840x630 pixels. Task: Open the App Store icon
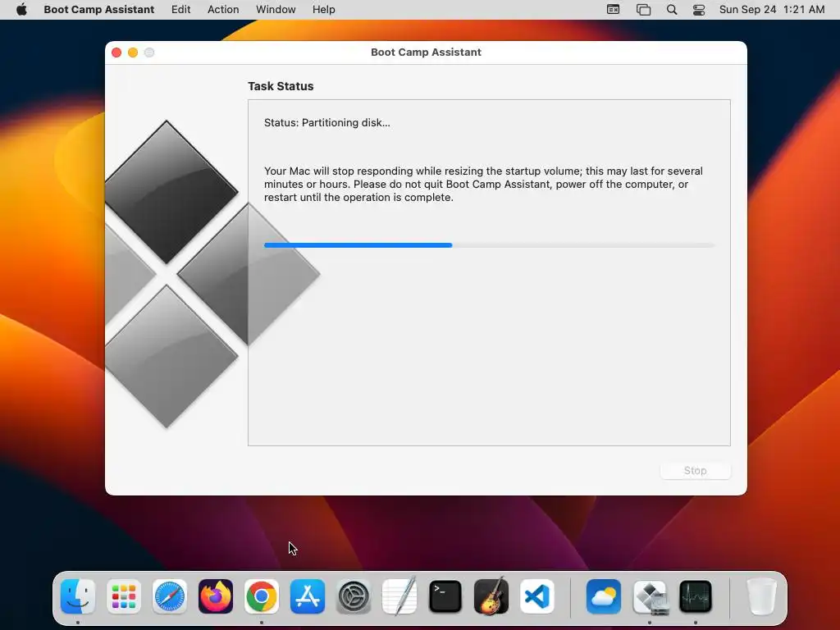[308, 596]
